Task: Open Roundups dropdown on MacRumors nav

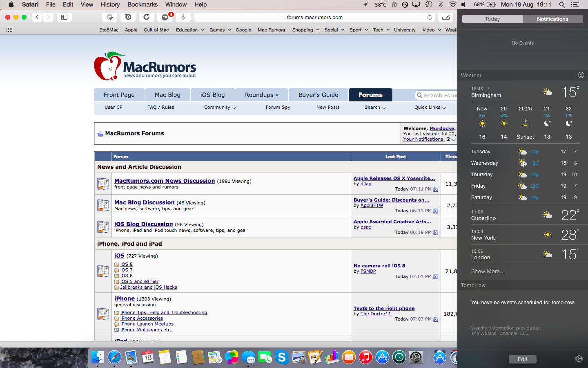Action: [x=262, y=95]
